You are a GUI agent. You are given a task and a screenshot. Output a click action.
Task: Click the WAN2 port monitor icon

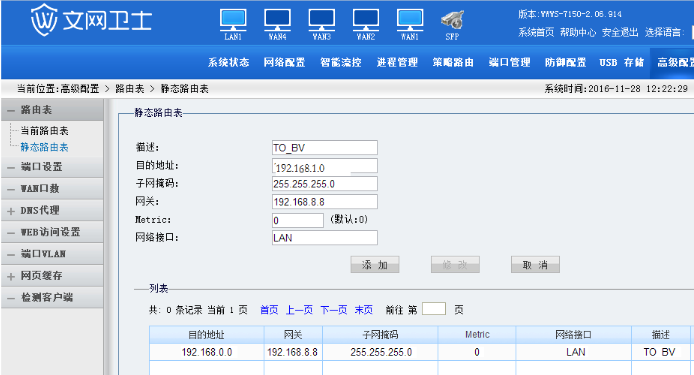click(366, 20)
